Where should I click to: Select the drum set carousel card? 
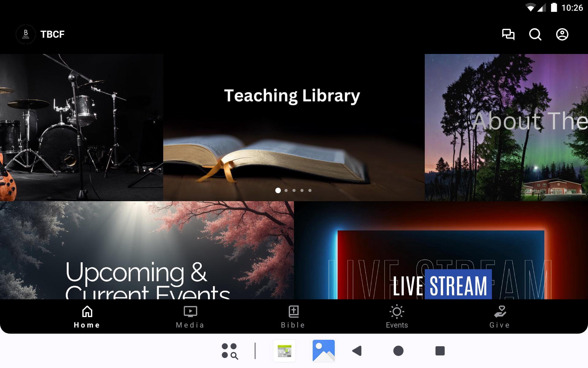pos(81,127)
